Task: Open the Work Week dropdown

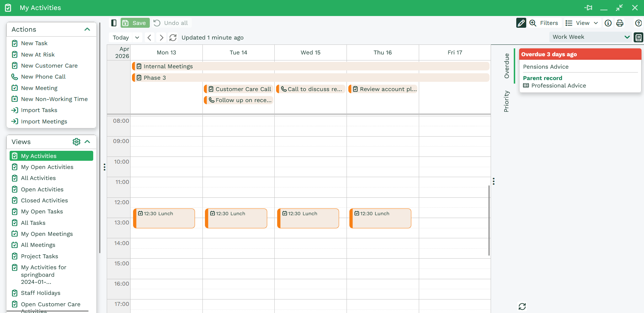Action: [590, 37]
